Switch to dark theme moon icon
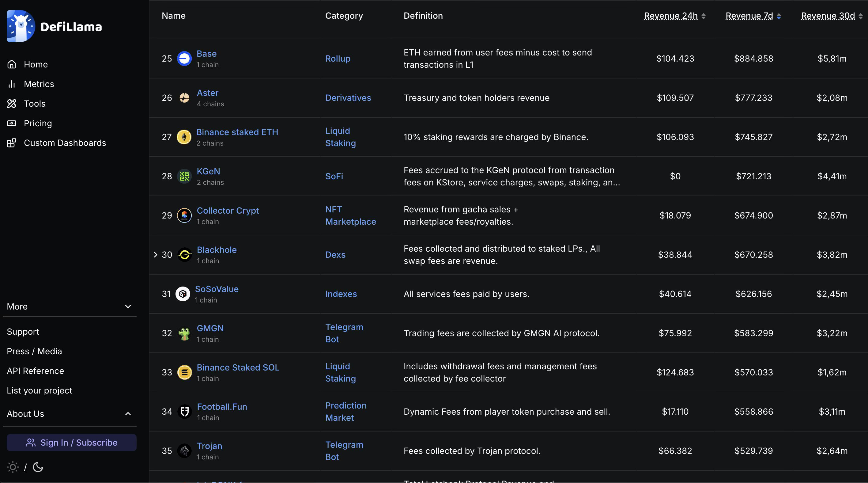This screenshot has height=483, width=868. click(38, 467)
